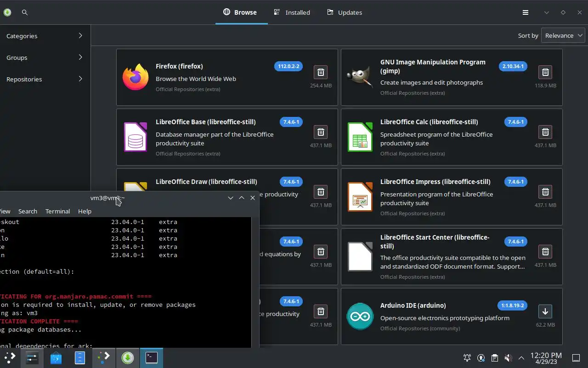Click GIMP version badge 2.10.34-1
The image size is (588, 368).
pyautogui.click(x=513, y=66)
